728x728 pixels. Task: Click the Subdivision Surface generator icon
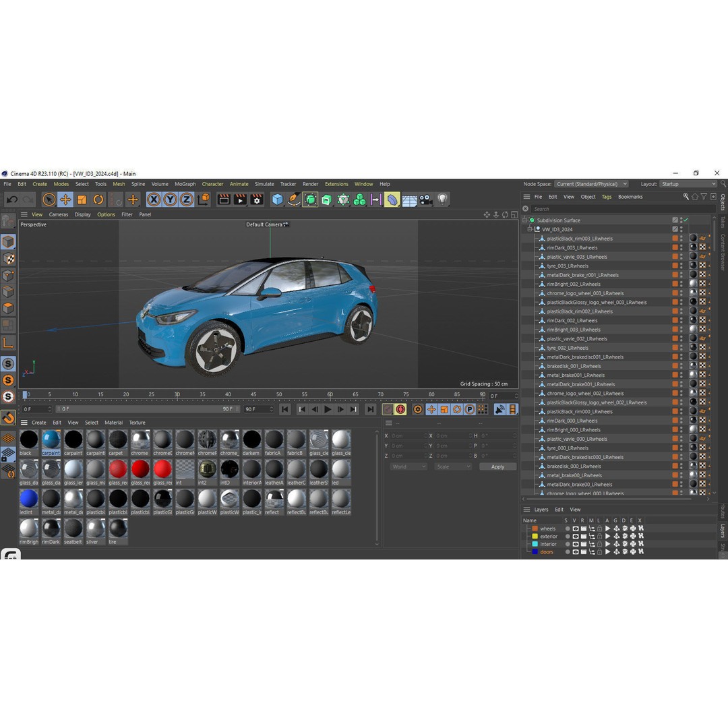pyautogui.click(x=311, y=200)
